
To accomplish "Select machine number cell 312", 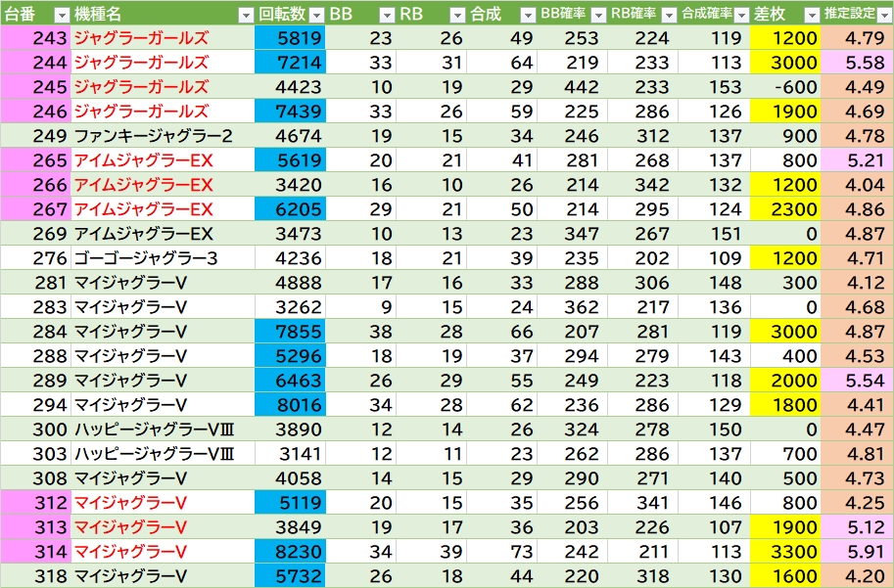I will (x=35, y=503).
